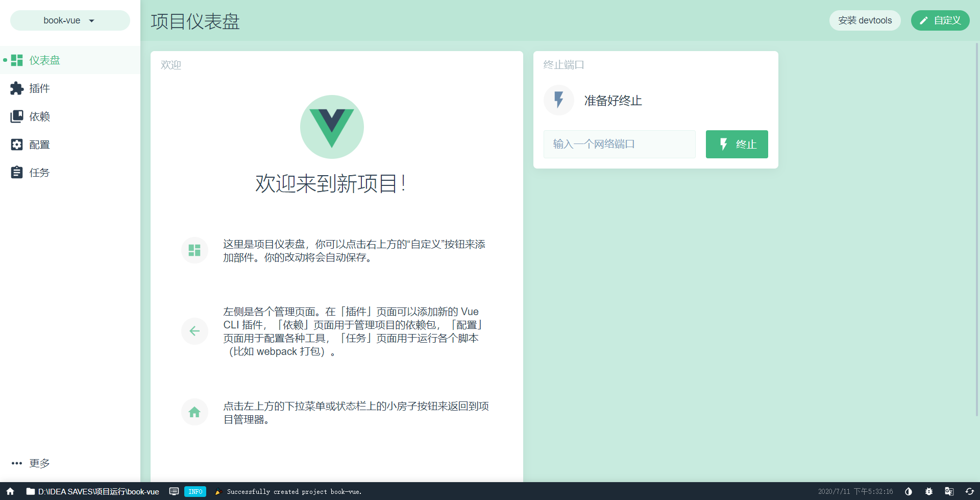Click the INFO badge in status bar

(195, 491)
